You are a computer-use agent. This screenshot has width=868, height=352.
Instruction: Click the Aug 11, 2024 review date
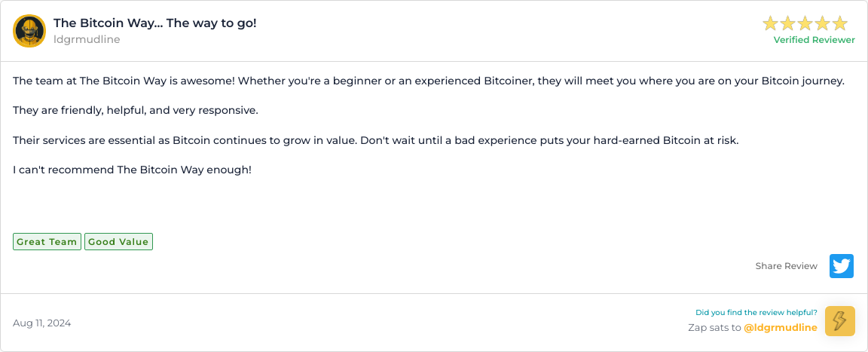point(42,323)
